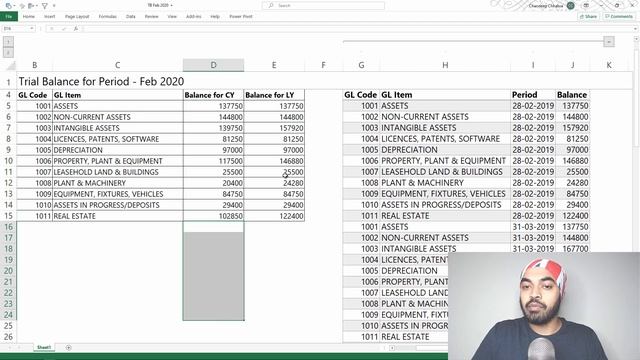Open the Name Box dropdown arrow
The height and width of the screenshot is (360, 640).
pos(31,29)
